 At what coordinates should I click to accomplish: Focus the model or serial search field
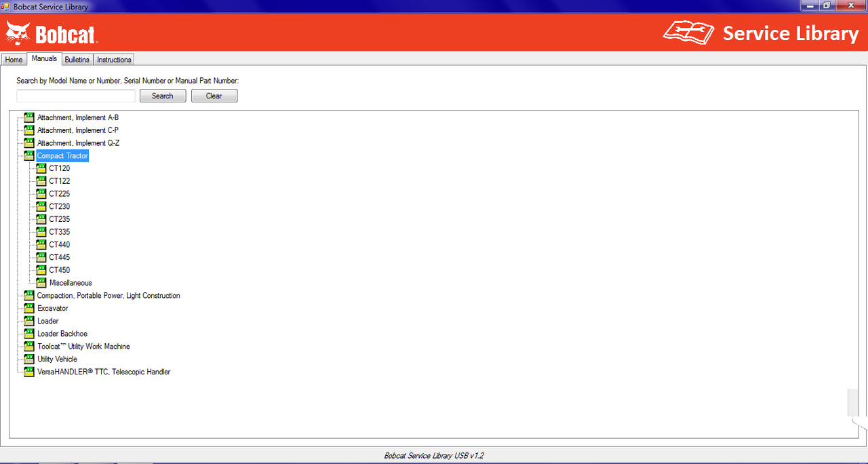76,96
